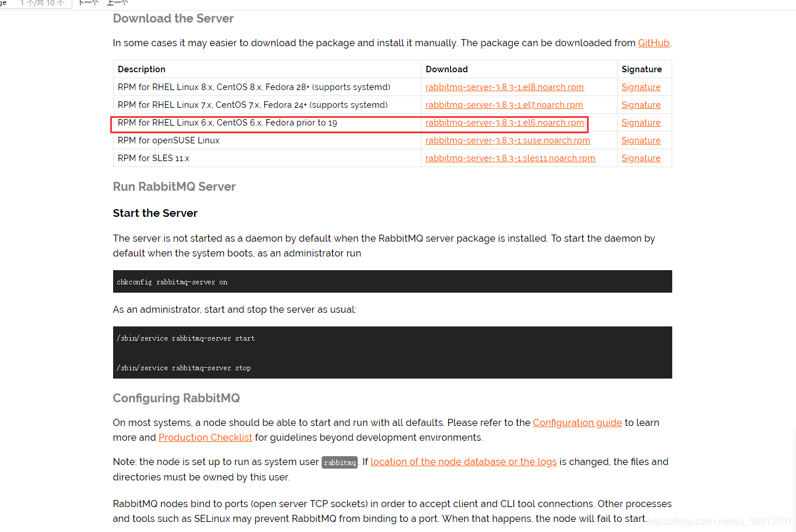Open the Configuration guide link

[577, 423]
